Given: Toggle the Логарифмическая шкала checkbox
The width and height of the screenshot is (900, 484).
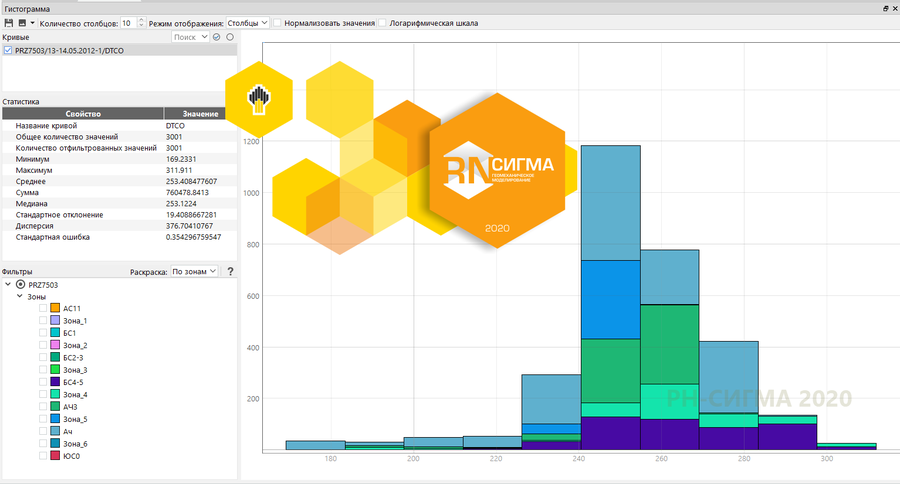Looking at the screenshot, I should pos(383,22).
